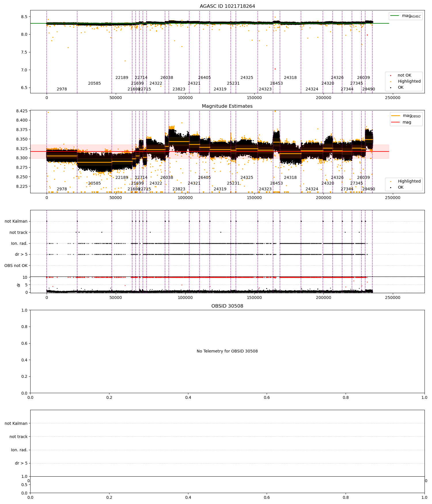Click OBSID label '24324' in the AGASC ID plot
The height and width of the screenshot is (504, 432).
click(x=312, y=89)
